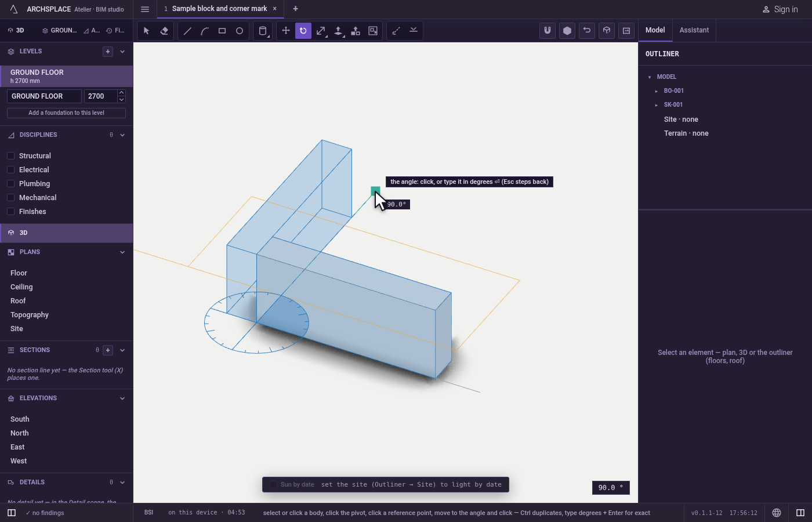Enable the Structural discipline checkbox

pos(10,155)
